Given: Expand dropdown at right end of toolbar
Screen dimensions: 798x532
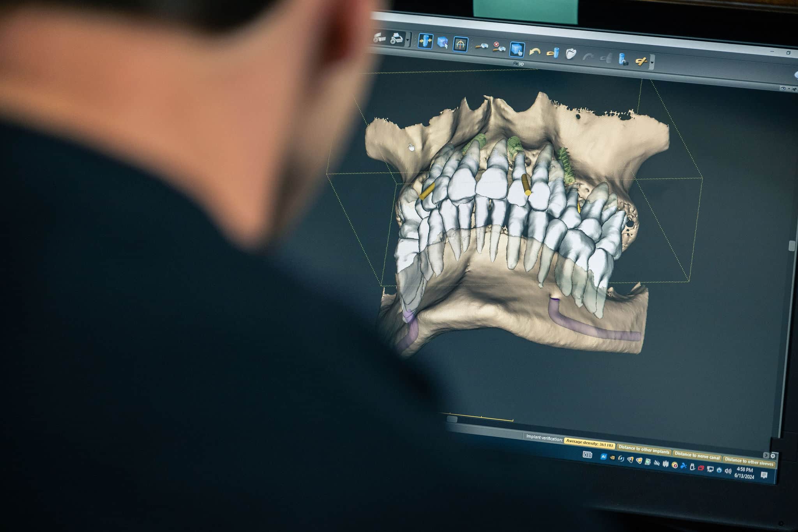Looking at the screenshot, I should point(652,62).
